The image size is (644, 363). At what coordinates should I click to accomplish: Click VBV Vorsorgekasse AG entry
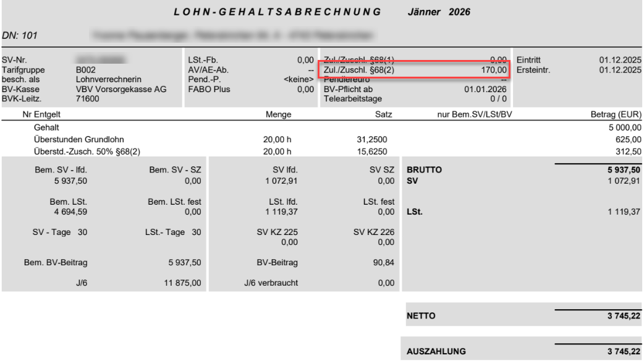pyautogui.click(x=121, y=89)
